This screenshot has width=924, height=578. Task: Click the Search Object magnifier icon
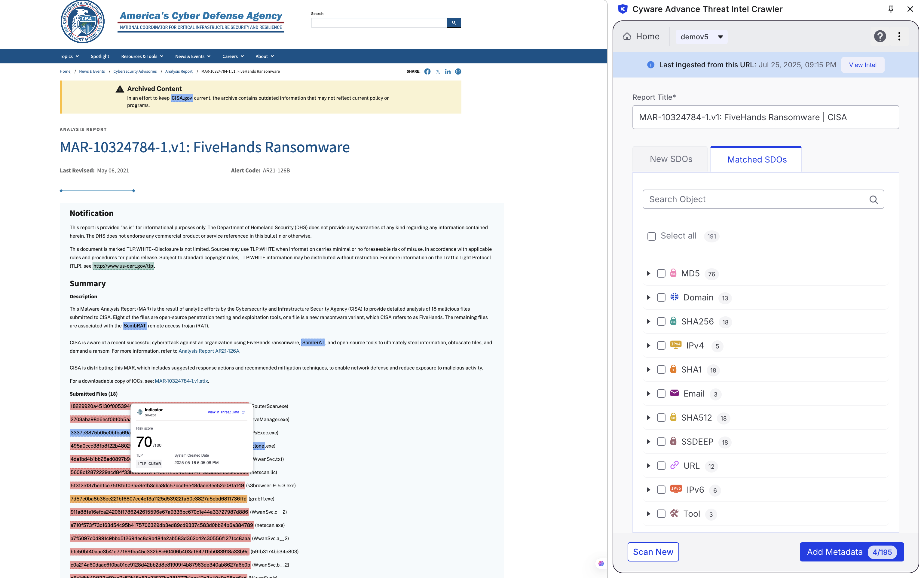(x=873, y=199)
